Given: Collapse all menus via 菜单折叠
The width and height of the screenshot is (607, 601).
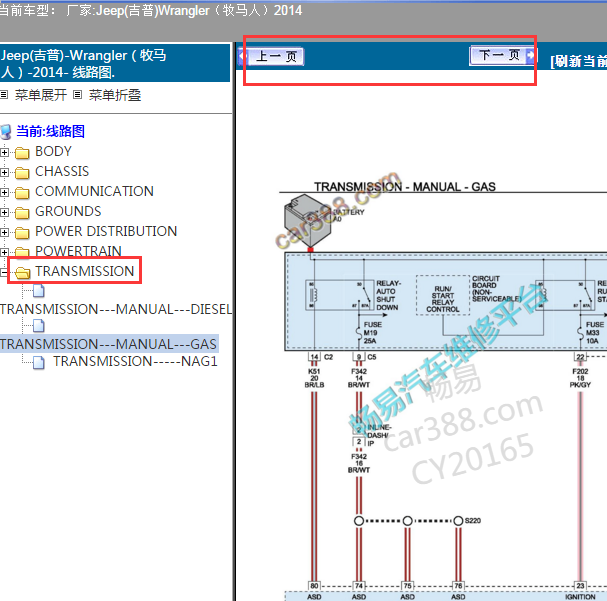Looking at the screenshot, I should (x=115, y=95).
